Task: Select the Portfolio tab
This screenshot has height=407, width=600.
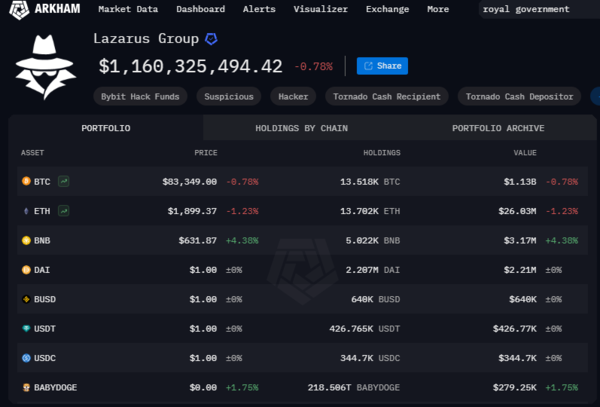Action: 105,128
